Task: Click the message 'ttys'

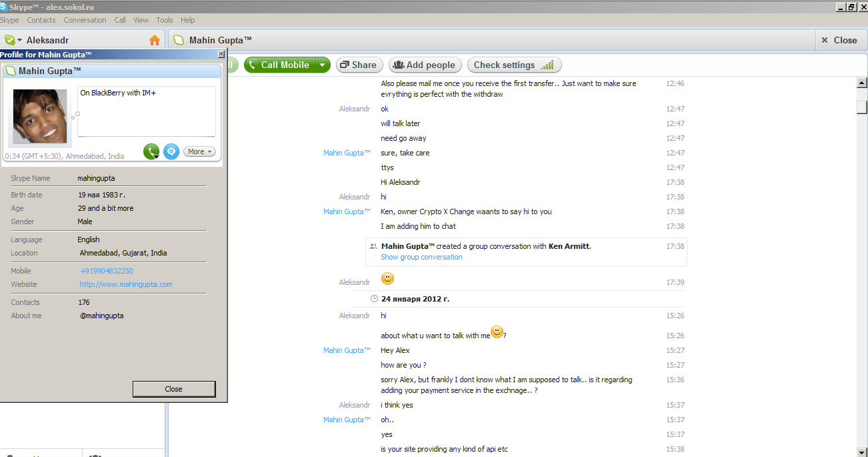Action: click(x=387, y=167)
